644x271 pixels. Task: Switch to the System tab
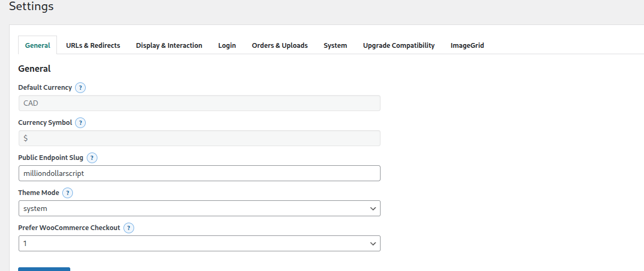pos(335,46)
